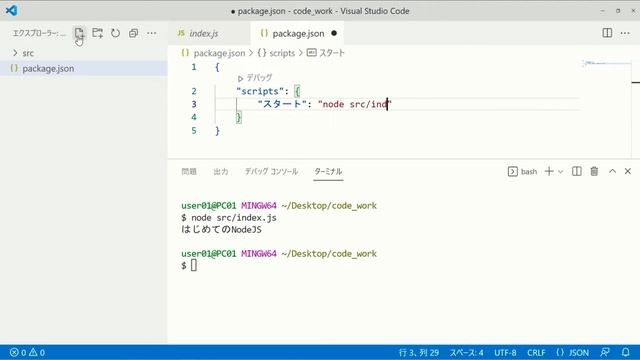Click the VS Code logo icon
Image resolution: width=640 pixels, height=360 pixels.
pyautogui.click(x=11, y=10)
